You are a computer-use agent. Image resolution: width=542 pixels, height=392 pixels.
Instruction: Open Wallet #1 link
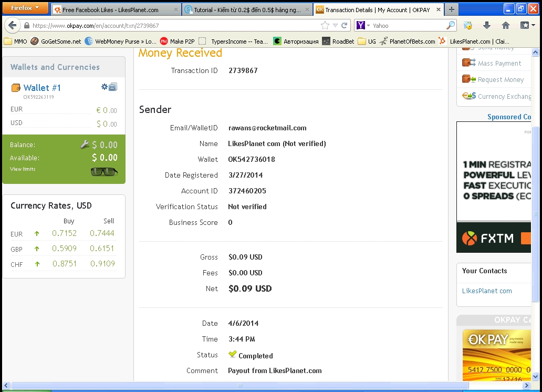(x=42, y=88)
